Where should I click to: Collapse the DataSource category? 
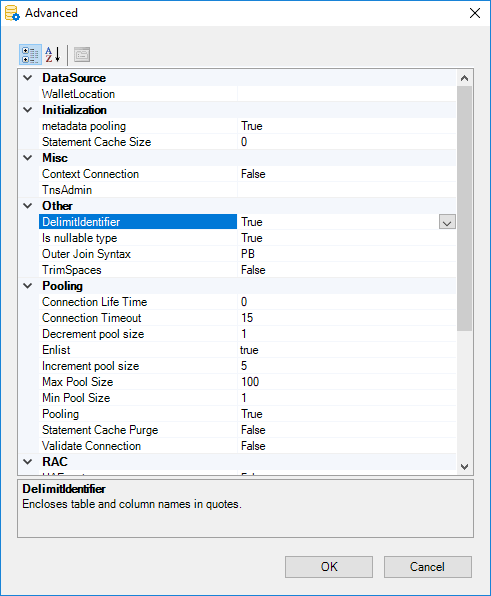tap(28, 78)
